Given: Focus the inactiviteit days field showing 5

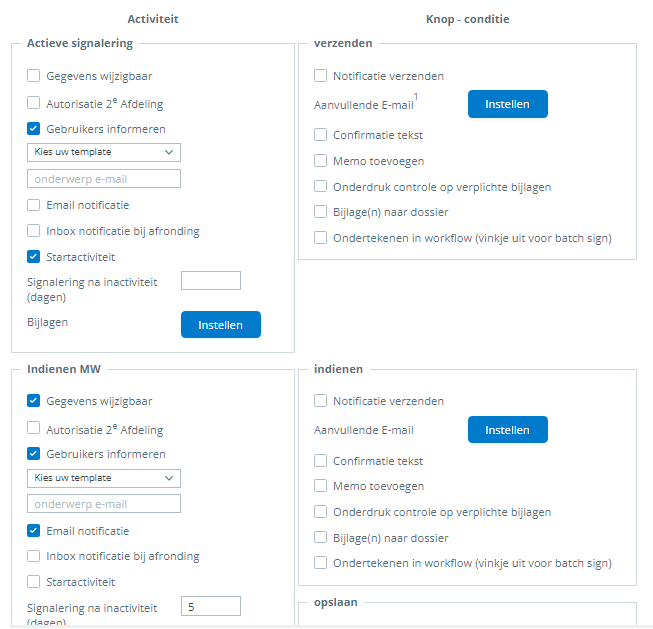Looking at the screenshot, I should coord(211,606).
